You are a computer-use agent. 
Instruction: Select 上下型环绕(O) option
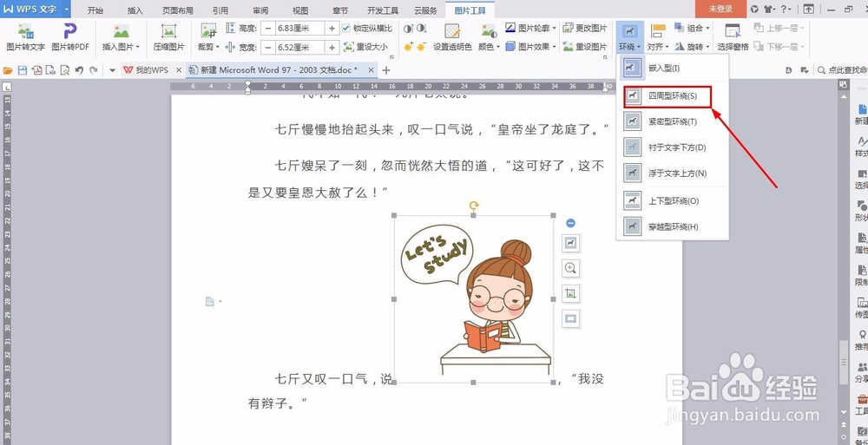pos(673,201)
